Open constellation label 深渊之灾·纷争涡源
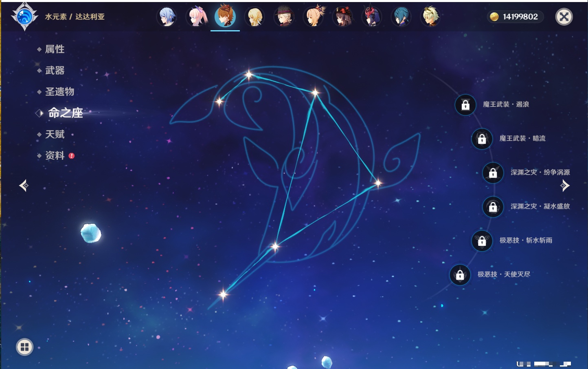 (x=540, y=172)
